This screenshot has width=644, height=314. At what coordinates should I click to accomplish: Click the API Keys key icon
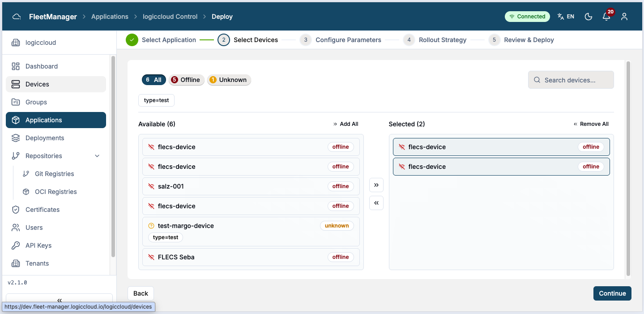(16, 245)
